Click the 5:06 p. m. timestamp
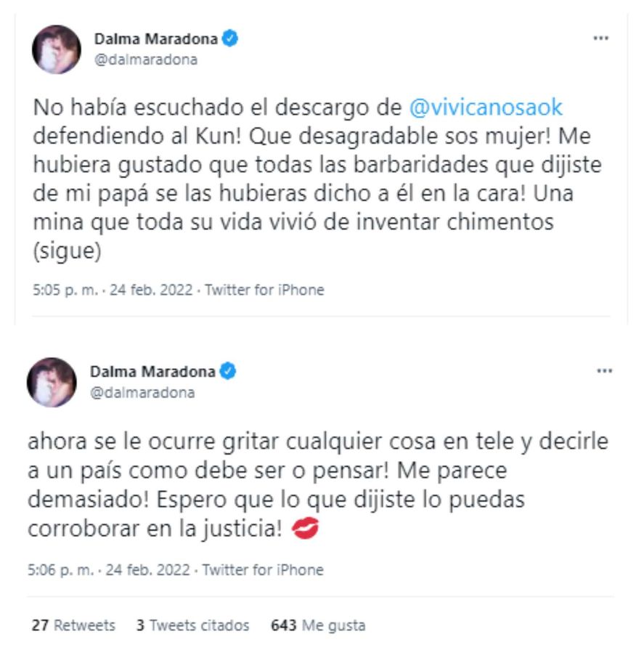644x663 pixels. (60, 570)
